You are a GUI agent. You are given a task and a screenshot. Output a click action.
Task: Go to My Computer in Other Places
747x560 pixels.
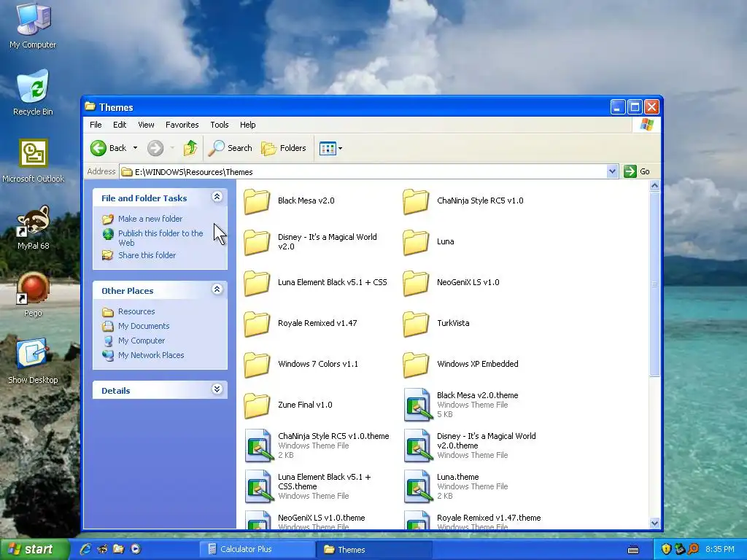141,341
